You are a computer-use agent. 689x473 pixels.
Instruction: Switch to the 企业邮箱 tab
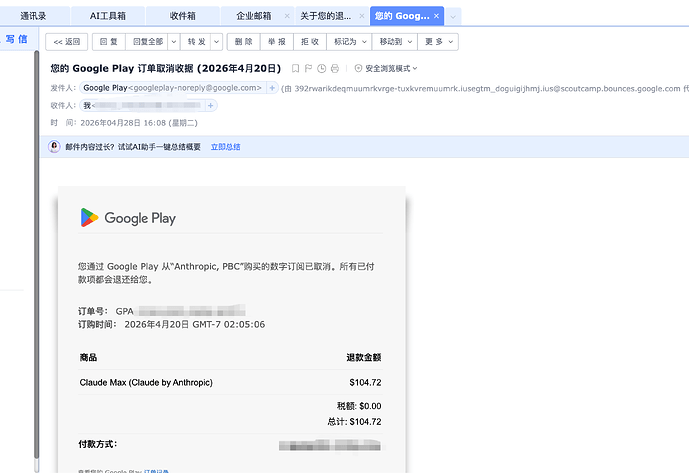[254, 16]
